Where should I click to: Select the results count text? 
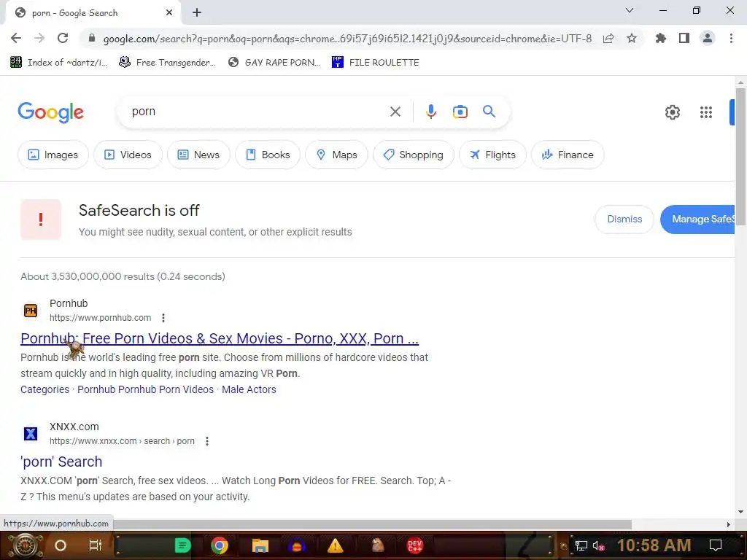[x=123, y=276]
